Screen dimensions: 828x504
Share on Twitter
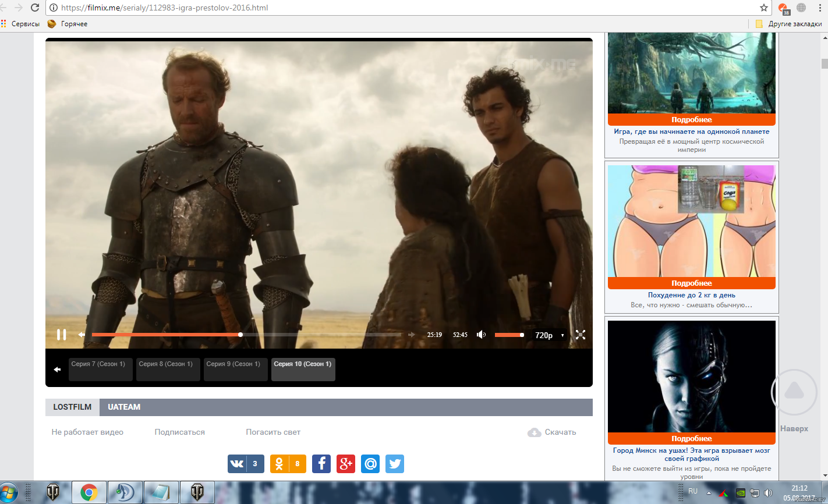tap(395, 464)
